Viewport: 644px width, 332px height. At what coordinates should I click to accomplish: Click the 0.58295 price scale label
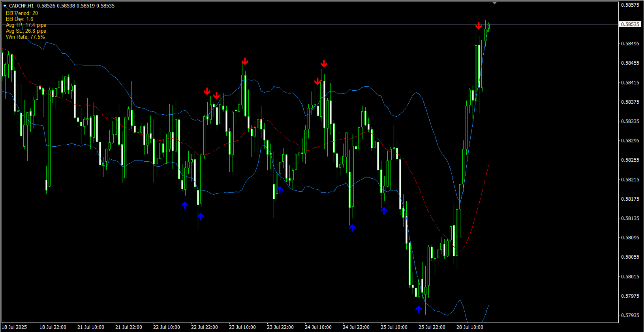point(630,141)
